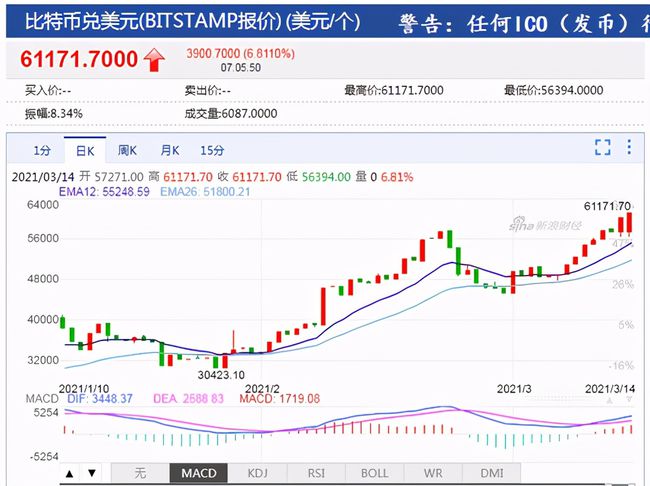Click the 2021/3 date axis label
650x486 pixels.
514,389
